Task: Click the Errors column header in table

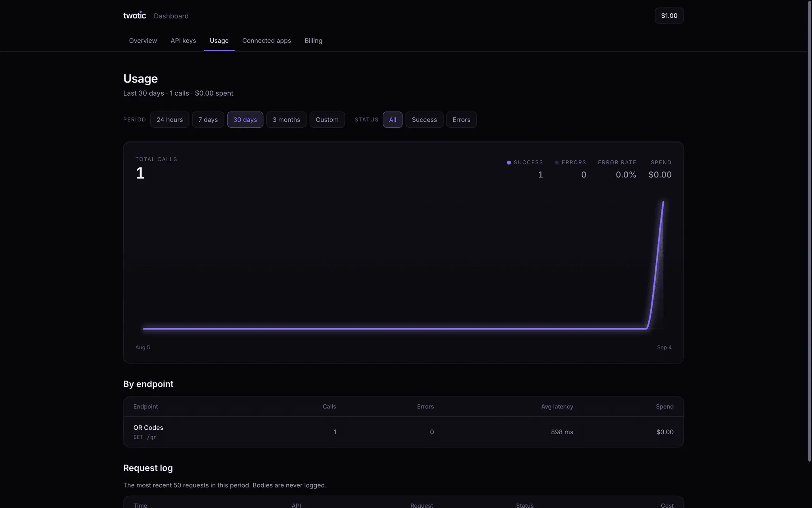Action: tap(425, 406)
